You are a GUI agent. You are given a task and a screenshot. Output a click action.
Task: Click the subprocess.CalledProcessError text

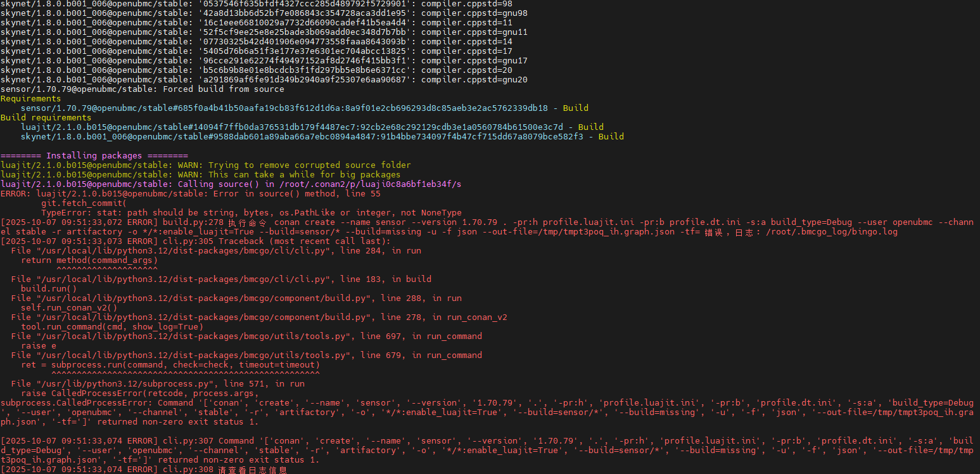(x=76, y=403)
